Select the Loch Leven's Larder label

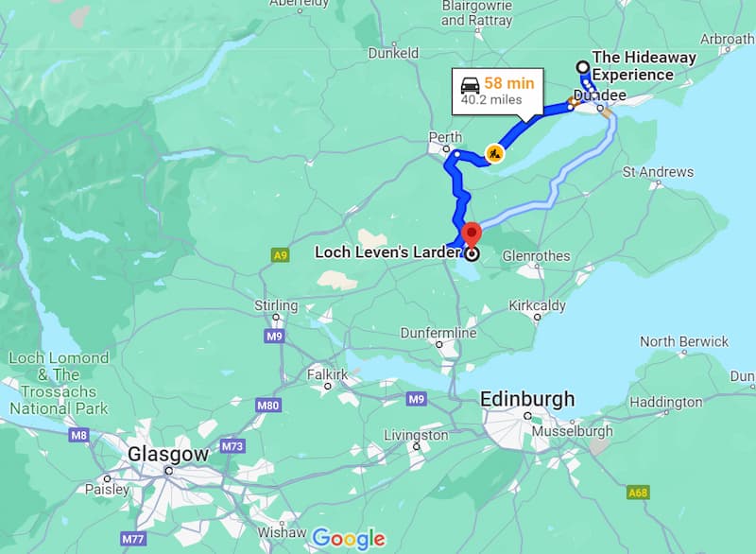[x=388, y=252]
